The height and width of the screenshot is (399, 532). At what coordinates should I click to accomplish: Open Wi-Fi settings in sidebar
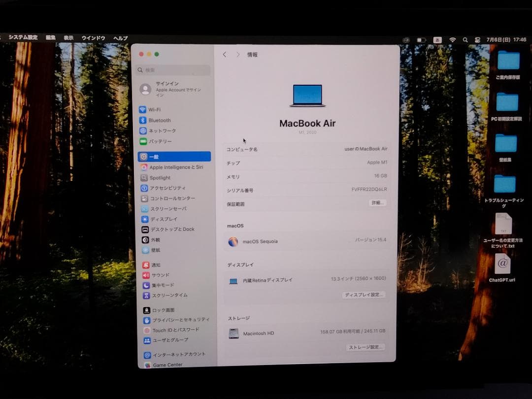pyautogui.click(x=150, y=109)
